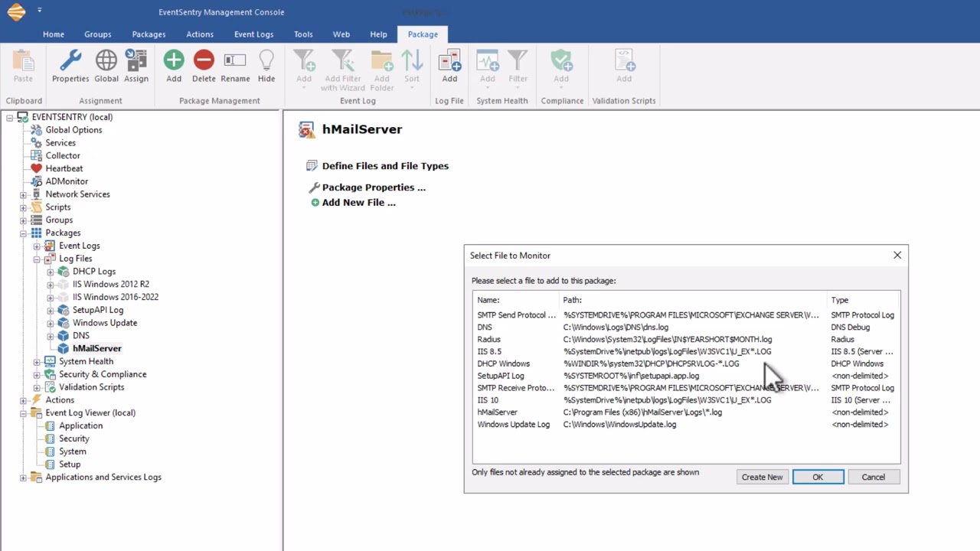Expand the System Health node

(x=37, y=362)
